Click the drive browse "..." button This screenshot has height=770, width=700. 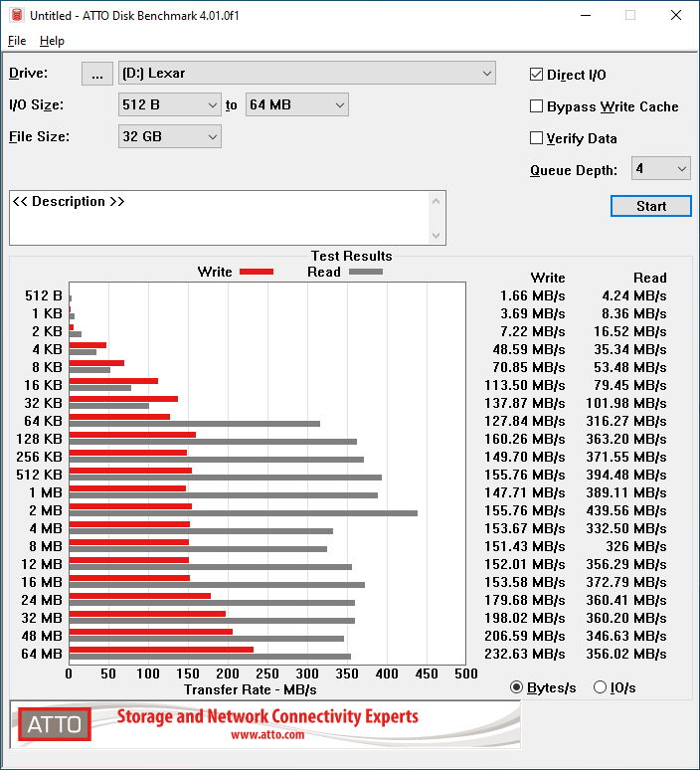(97, 74)
